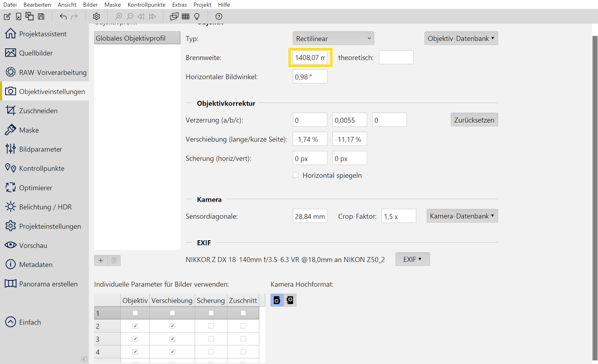Check Scherung checkbox for image 3
The image size is (598, 364).
click(x=211, y=339)
